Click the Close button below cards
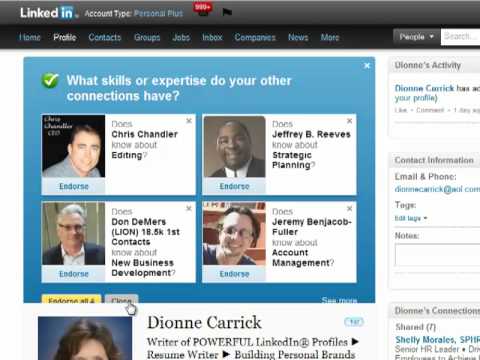 tap(122, 299)
